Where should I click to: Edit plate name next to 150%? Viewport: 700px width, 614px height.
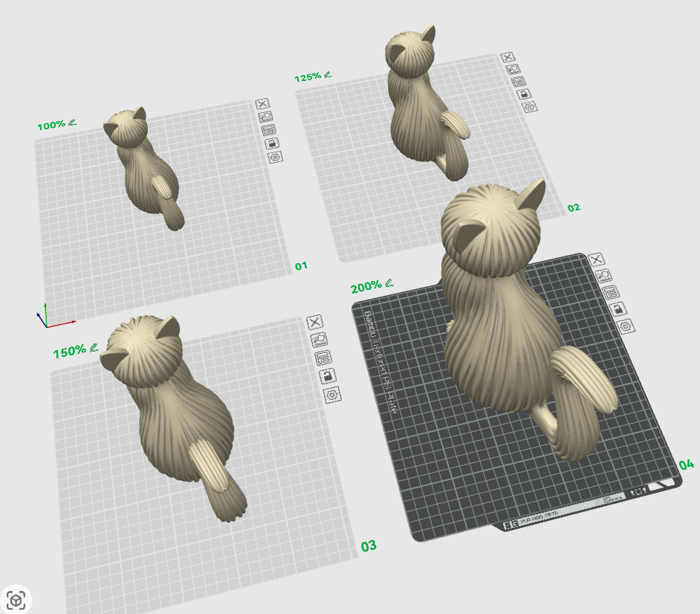click(94, 347)
